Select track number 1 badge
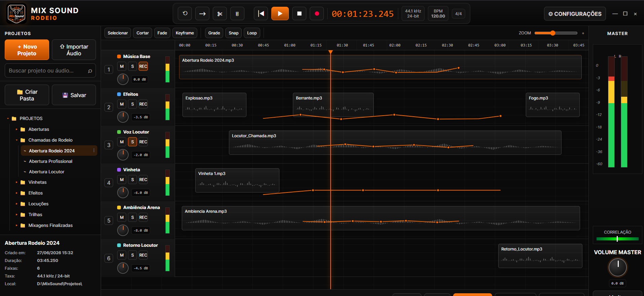644x296 pixels. click(x=109, y=69)
